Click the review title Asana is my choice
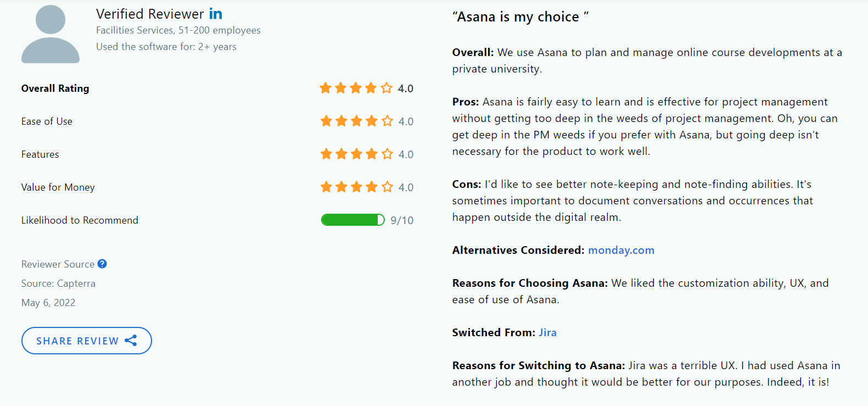The image size is (868, 406). click(x=519, y=16)
